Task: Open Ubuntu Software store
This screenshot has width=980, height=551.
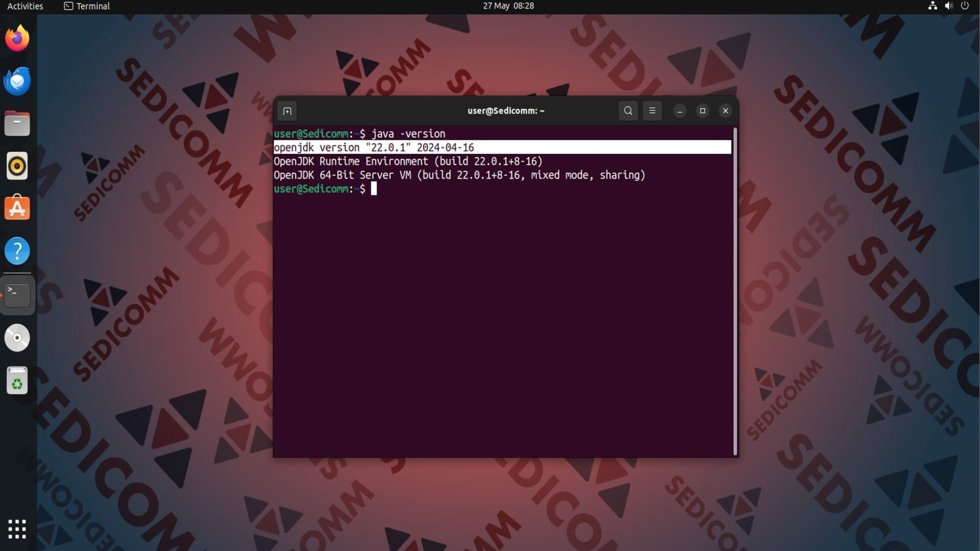Action: point(17,209)
